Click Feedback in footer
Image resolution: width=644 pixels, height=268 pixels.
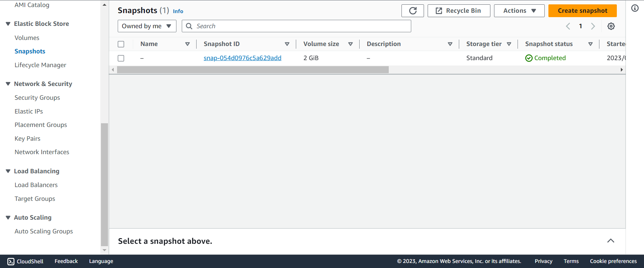(x=66, y=261)
